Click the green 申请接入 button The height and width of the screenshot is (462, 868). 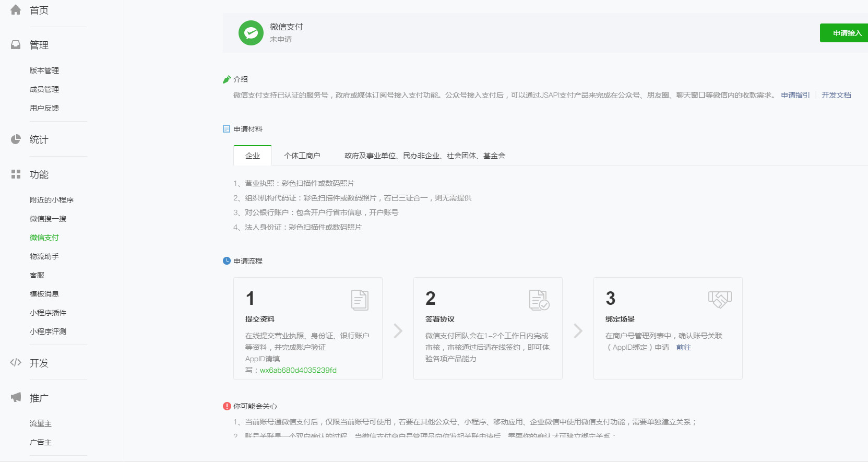click(x=844, y=33)
